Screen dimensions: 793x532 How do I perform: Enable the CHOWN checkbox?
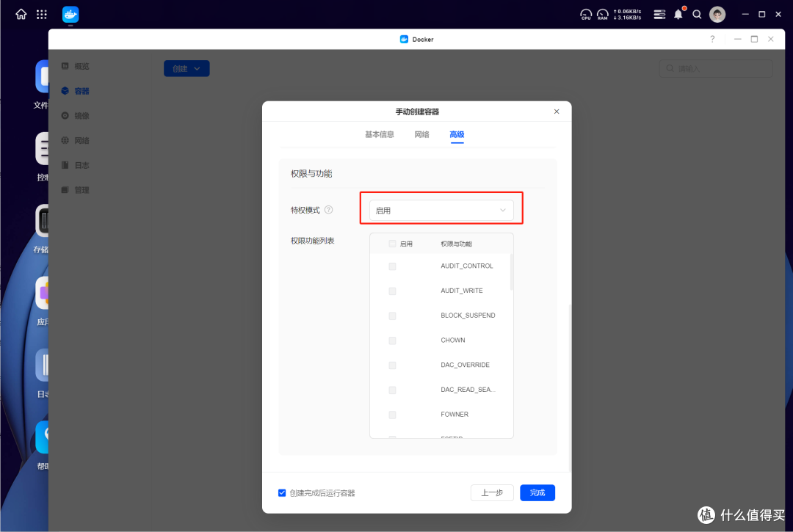392,340
